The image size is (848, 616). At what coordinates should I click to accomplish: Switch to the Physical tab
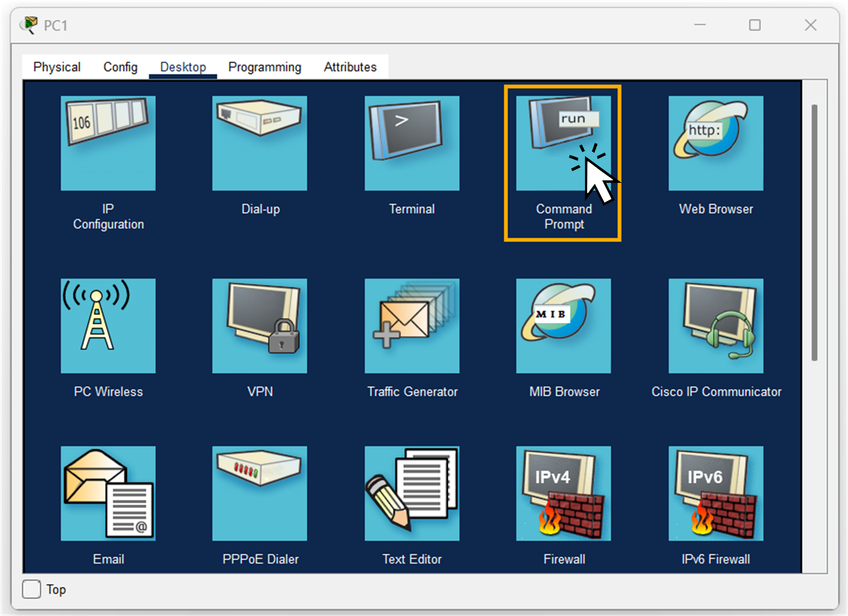[57, 67]
